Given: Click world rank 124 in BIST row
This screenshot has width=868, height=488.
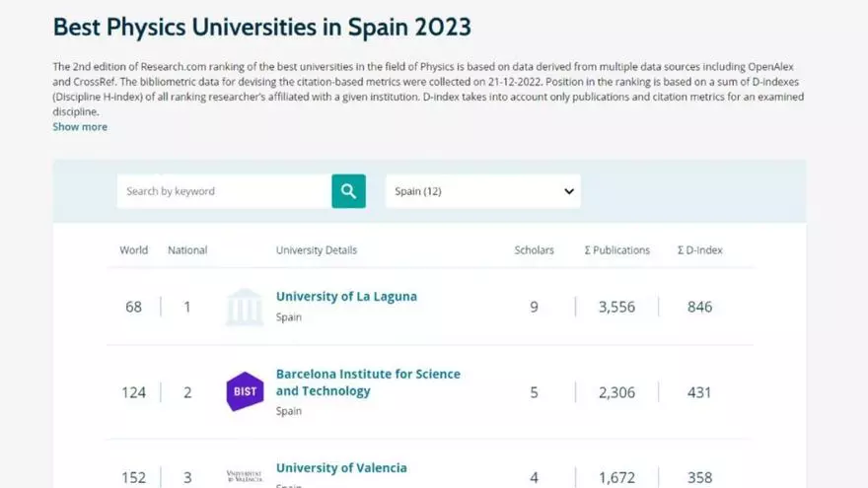Looking at the screenshot, I should point(134,392).
